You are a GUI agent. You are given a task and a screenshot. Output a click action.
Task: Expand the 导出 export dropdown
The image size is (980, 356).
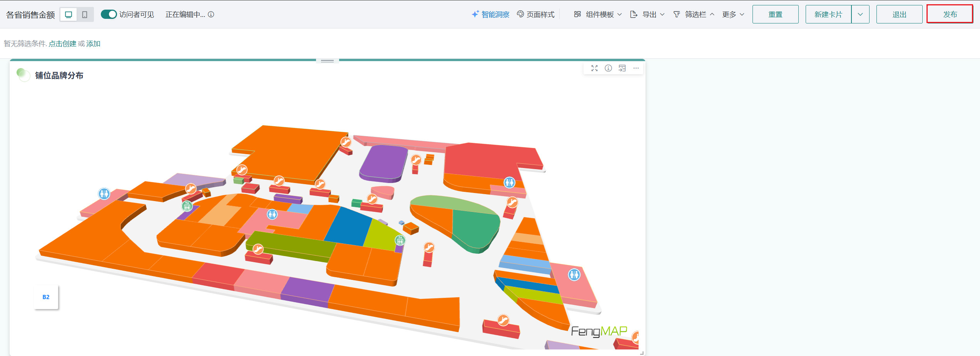647,14
